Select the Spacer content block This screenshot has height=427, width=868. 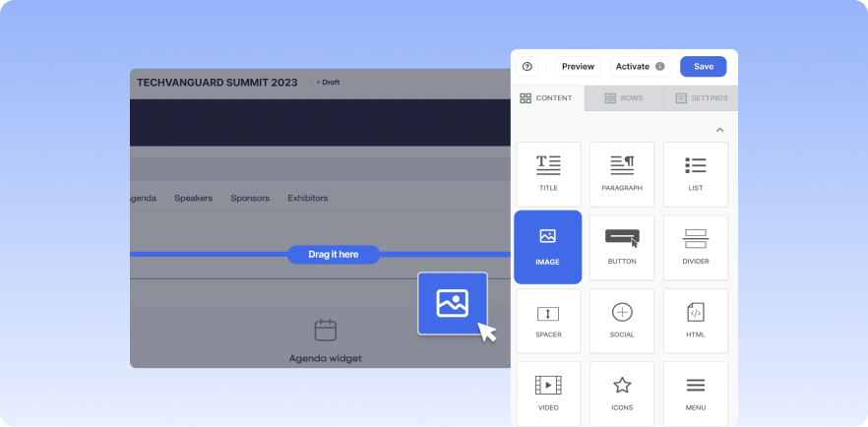(548, 321)
